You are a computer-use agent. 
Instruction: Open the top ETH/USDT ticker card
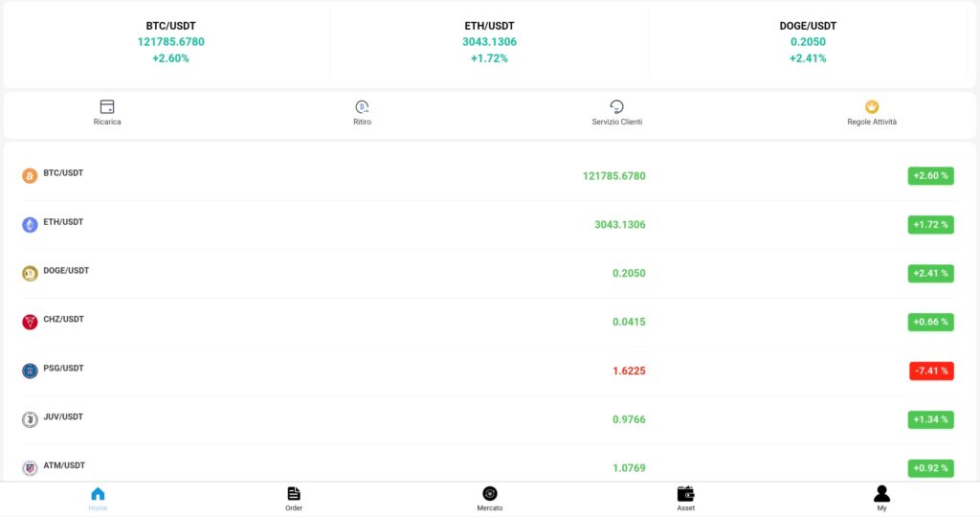click(489, 42)
